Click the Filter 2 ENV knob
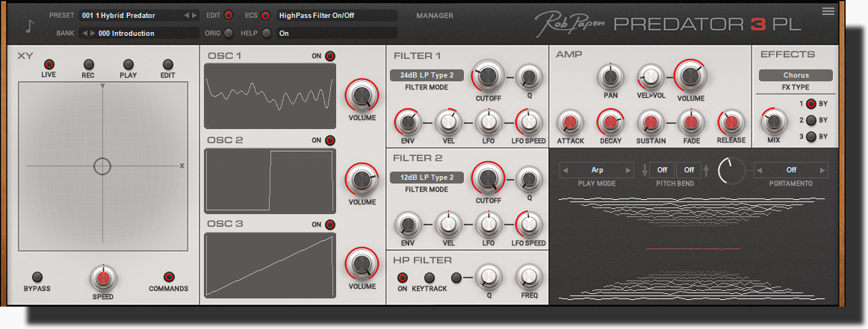Screen dimensions: 868x329 [x=407, y=225]
